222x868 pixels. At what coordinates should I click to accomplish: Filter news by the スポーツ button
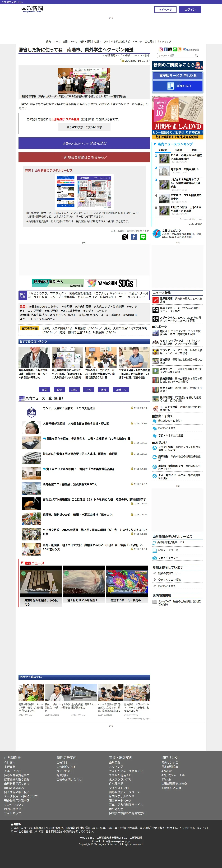[x=121, y=390]
